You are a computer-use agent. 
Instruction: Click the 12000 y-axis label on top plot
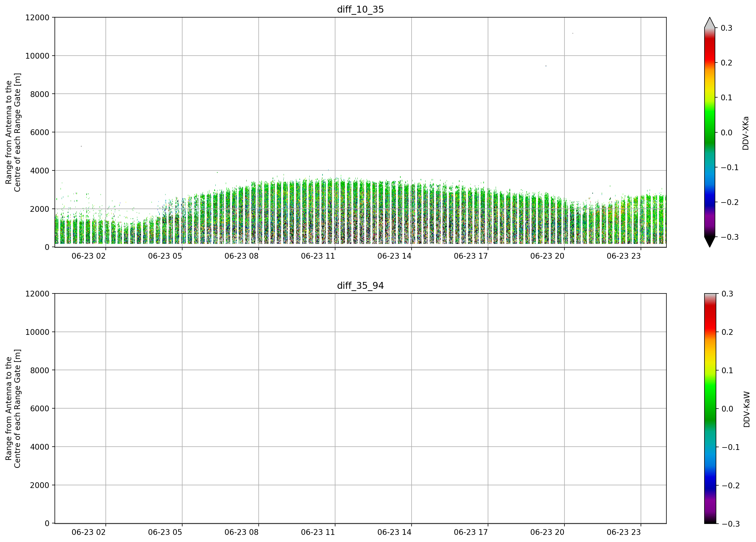pos(37,18)
